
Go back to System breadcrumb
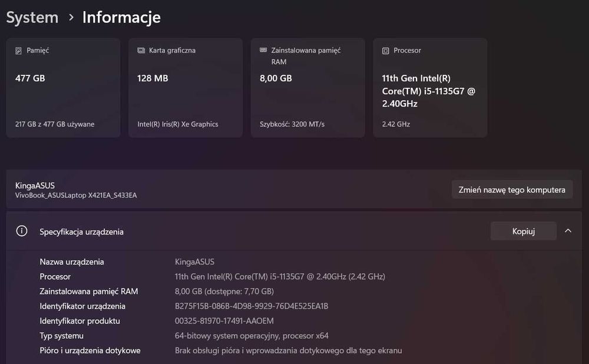(x=32, y=18)
